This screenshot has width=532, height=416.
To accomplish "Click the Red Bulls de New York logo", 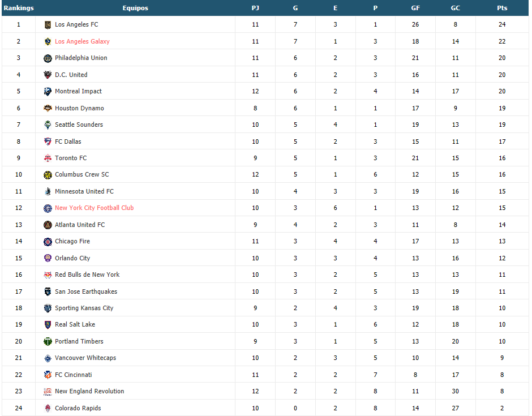I will pyautogui.click(x=48, y=275).
